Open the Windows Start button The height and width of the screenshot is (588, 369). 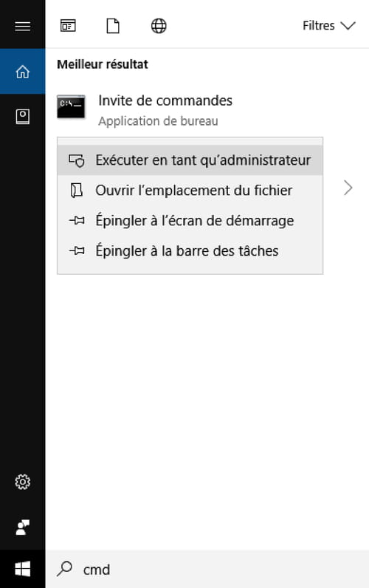(x=22, y=570)
